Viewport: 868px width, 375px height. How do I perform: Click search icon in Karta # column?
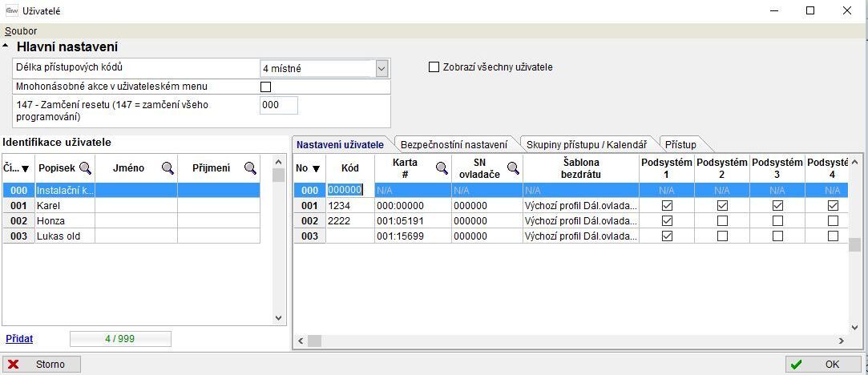(x=442, y=168)
